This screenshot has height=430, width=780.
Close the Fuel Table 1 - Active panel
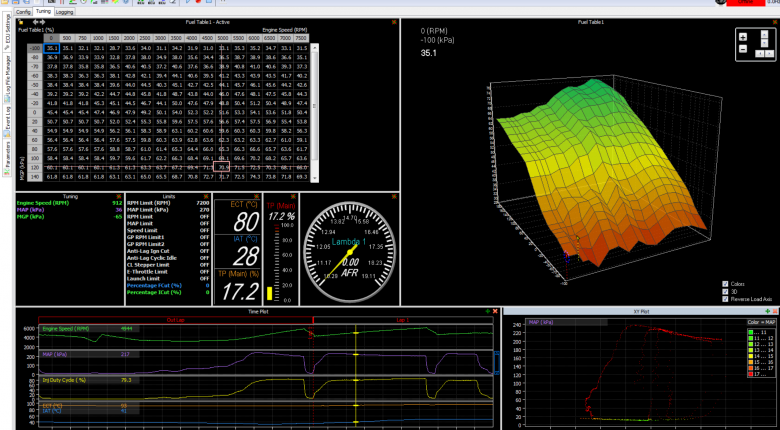pyautogui.click(x=394, y=22)
